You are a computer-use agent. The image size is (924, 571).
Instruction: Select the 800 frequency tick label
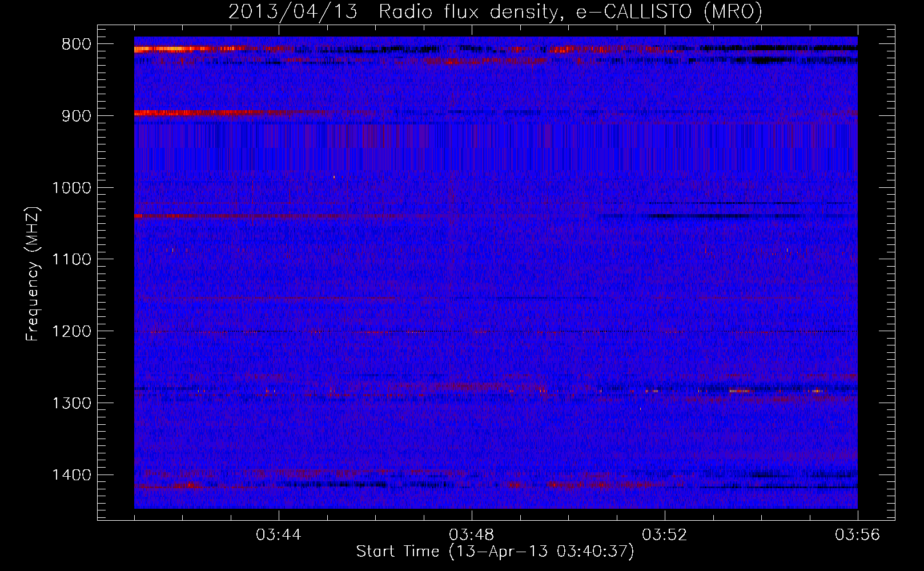coord(77,45)
